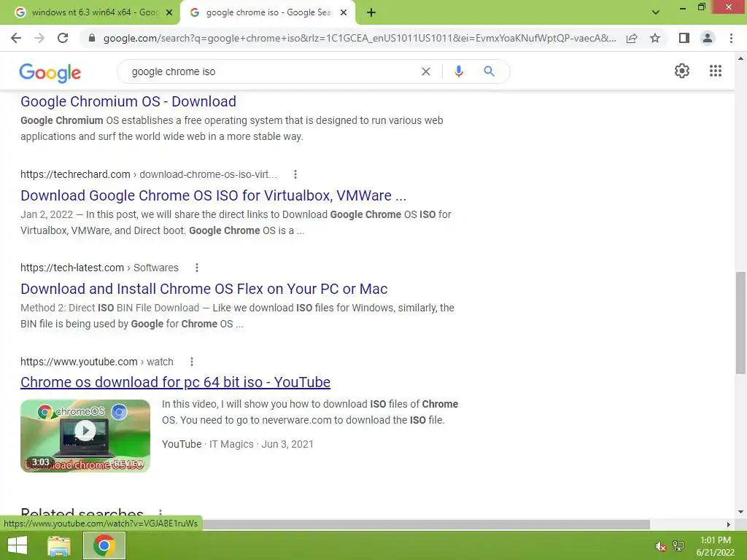Select the 'google chrome iso' tab
Viewport: 747px width, 560px height.
[267, 12]
